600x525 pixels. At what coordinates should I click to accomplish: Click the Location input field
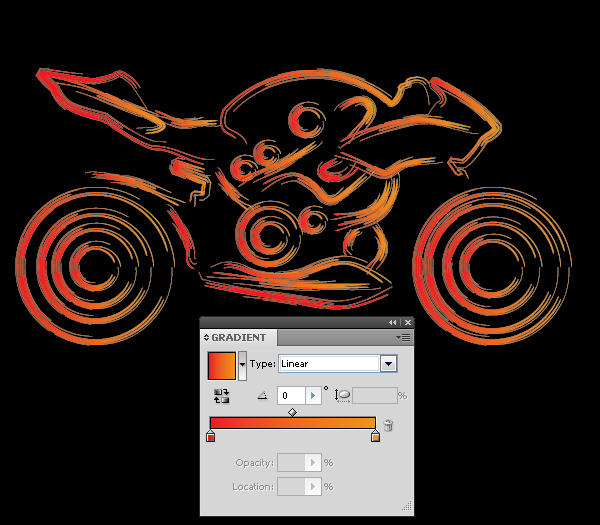click(x=292, y=487)
